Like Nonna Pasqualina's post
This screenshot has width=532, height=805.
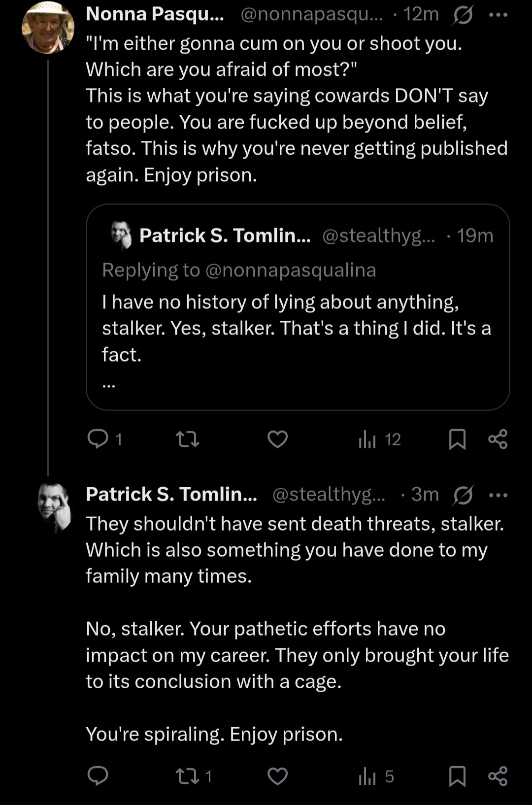click(x=277, y=438)
